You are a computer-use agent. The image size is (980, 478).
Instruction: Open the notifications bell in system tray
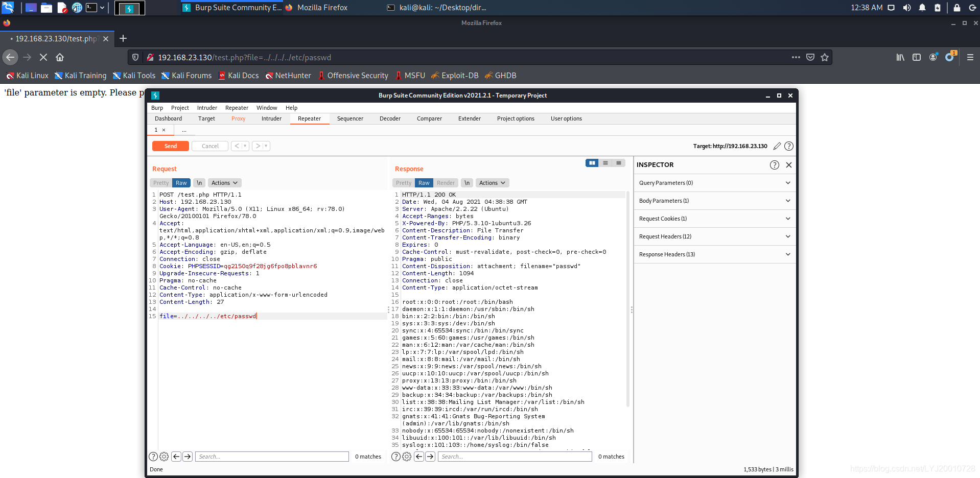[x=922, y=8]
